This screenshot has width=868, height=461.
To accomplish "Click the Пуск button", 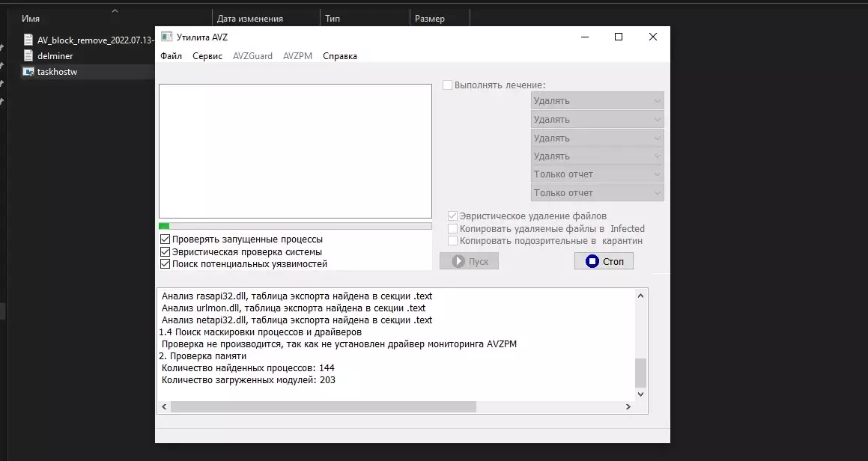I will 469,261.
